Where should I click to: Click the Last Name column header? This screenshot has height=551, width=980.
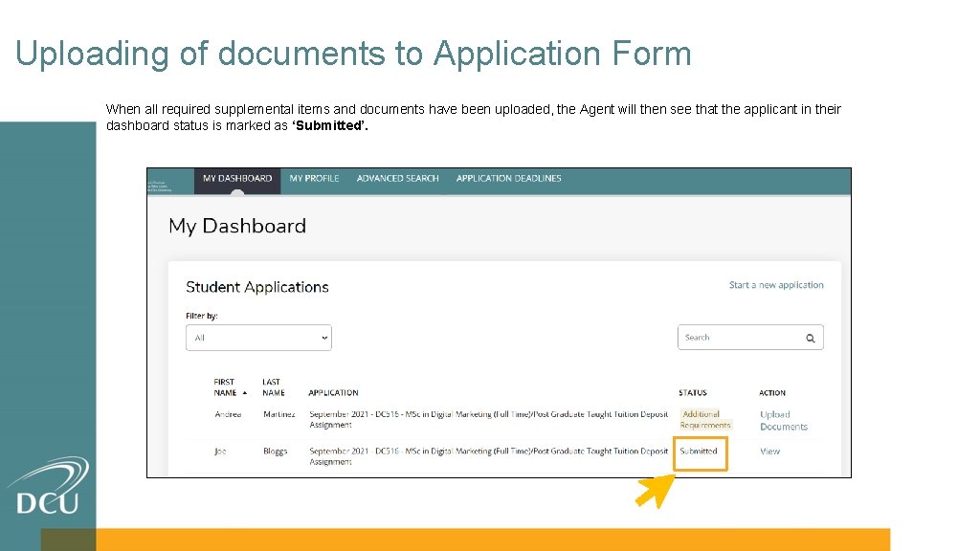[x=273, y=387]
